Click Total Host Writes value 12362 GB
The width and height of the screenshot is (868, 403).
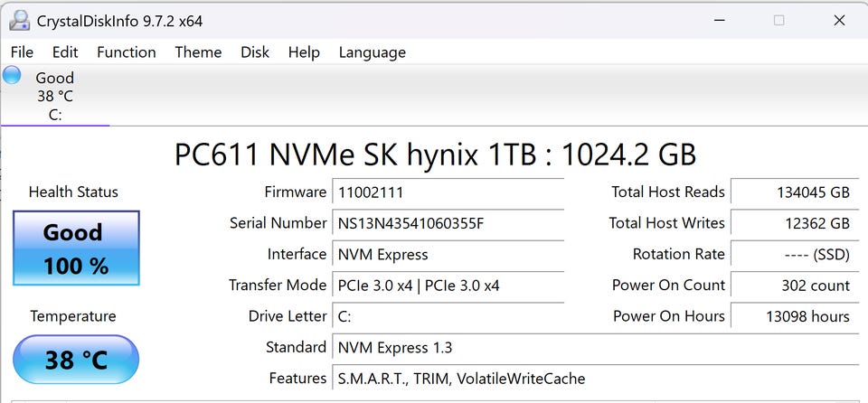pos(795,223)
